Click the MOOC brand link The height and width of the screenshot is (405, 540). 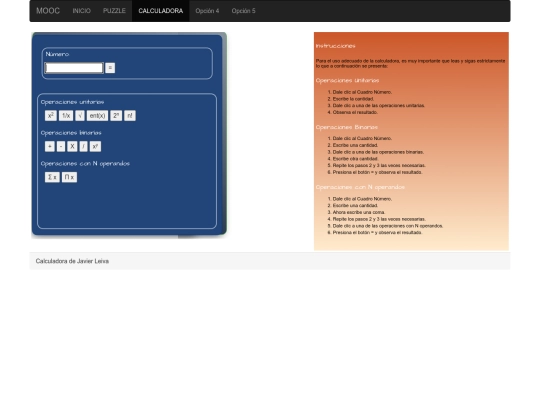pos(48,11)
